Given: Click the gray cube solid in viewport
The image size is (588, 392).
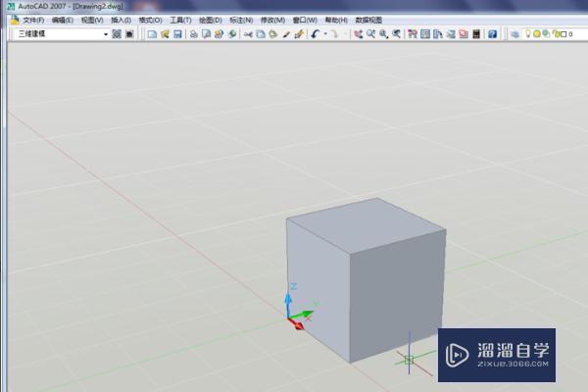Looking at the screenshot, I should 366,279.
